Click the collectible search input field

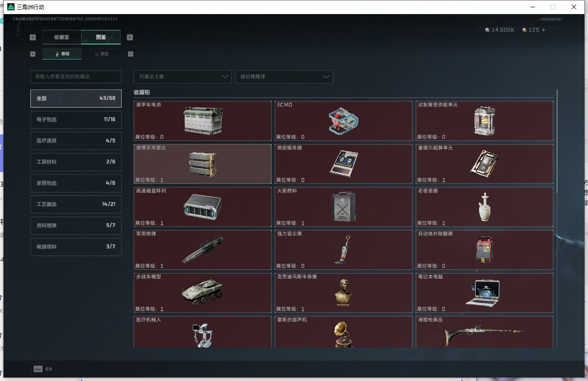pos(76,77)
